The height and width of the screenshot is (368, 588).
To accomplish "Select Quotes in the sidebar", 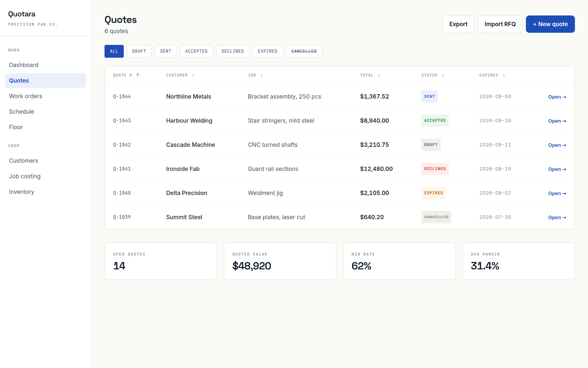I will [x=46, y=81].
